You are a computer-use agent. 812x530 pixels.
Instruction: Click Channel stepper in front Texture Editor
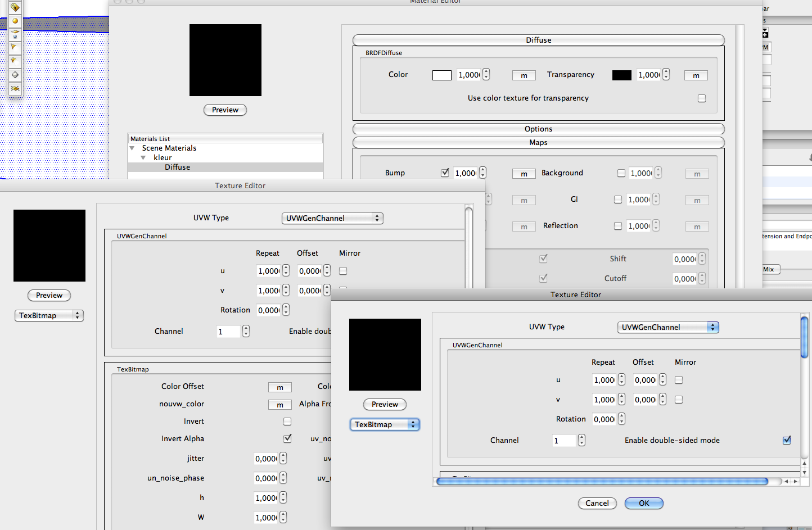click(581, 440)
